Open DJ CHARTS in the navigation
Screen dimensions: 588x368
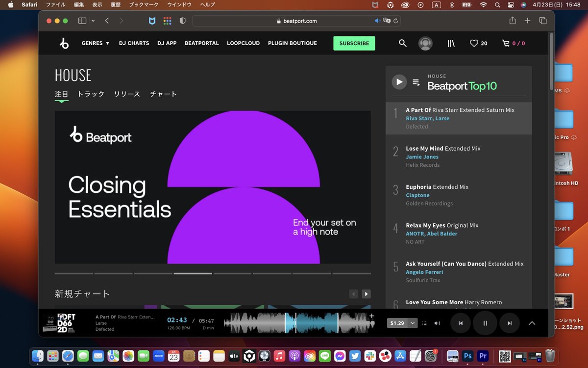pos(134,43)
